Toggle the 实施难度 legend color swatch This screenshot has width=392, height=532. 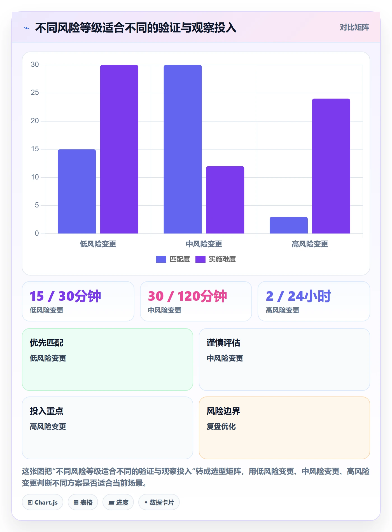pyautogui.click(x=200, y=259)
